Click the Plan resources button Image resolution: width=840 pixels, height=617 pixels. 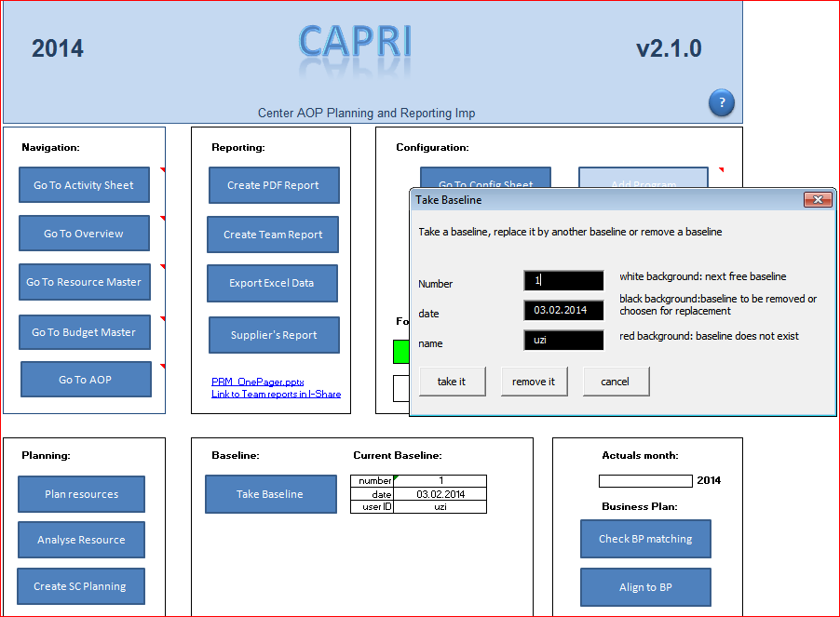[81, 494]
